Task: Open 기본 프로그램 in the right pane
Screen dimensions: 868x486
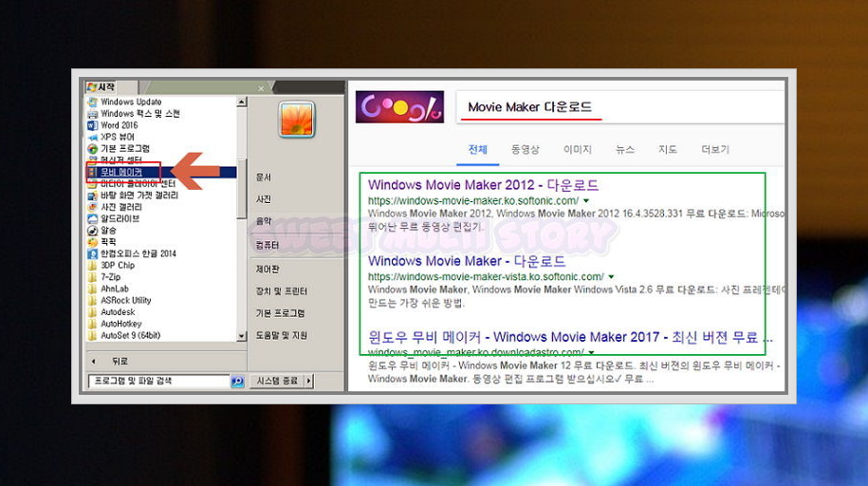Action: [x=280, y=313]
